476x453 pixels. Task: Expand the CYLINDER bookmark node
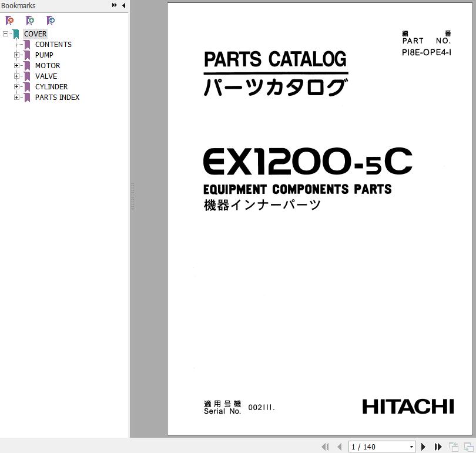click(16, 87)
